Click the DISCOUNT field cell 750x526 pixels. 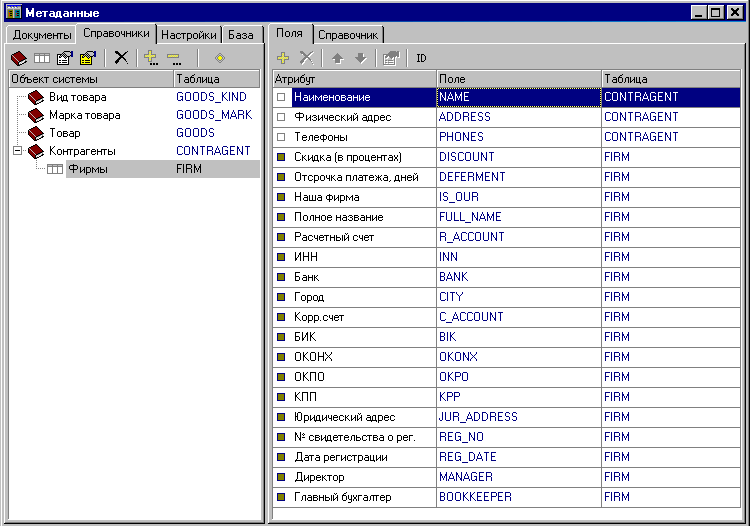(519, 157)
